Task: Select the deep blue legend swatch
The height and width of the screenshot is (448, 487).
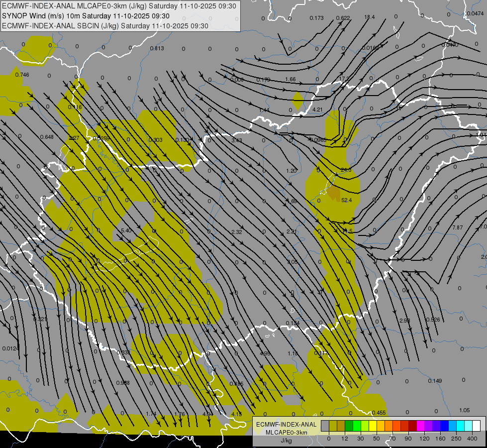Action: pyautogui.click(x=444, y=426)
